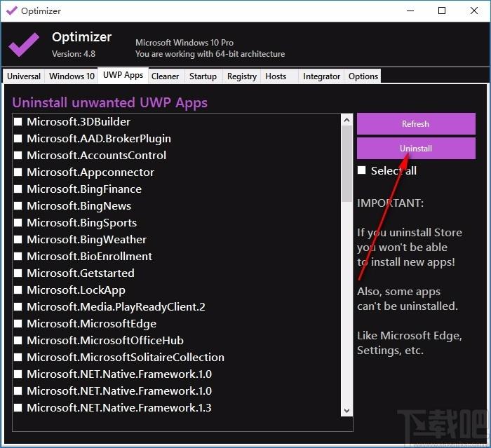Check the Microsoft.BioEnrollment checkbox

(x=18, y=257)
